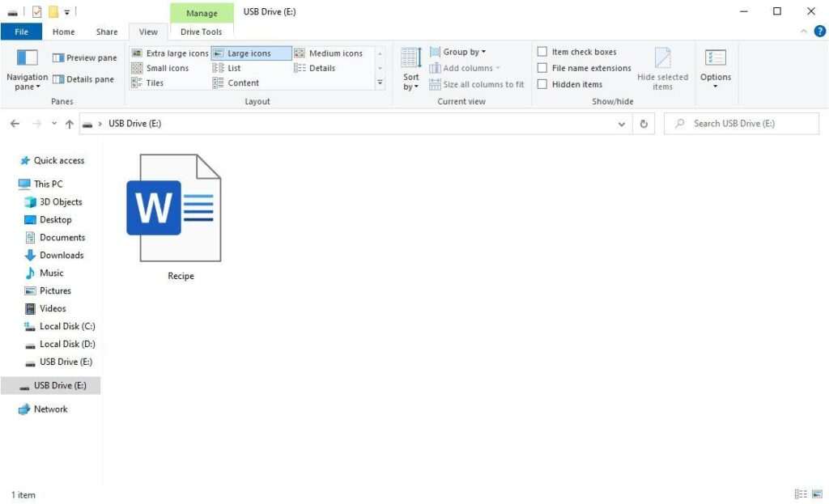Open the 3D Objects folder
The width and height of the screenshot is (829, 504).
point(53,201)
